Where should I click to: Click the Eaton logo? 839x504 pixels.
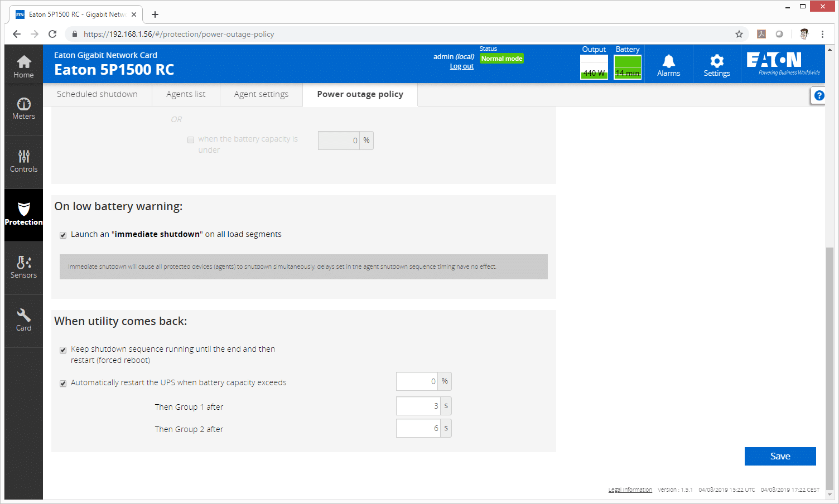[783, 64]
